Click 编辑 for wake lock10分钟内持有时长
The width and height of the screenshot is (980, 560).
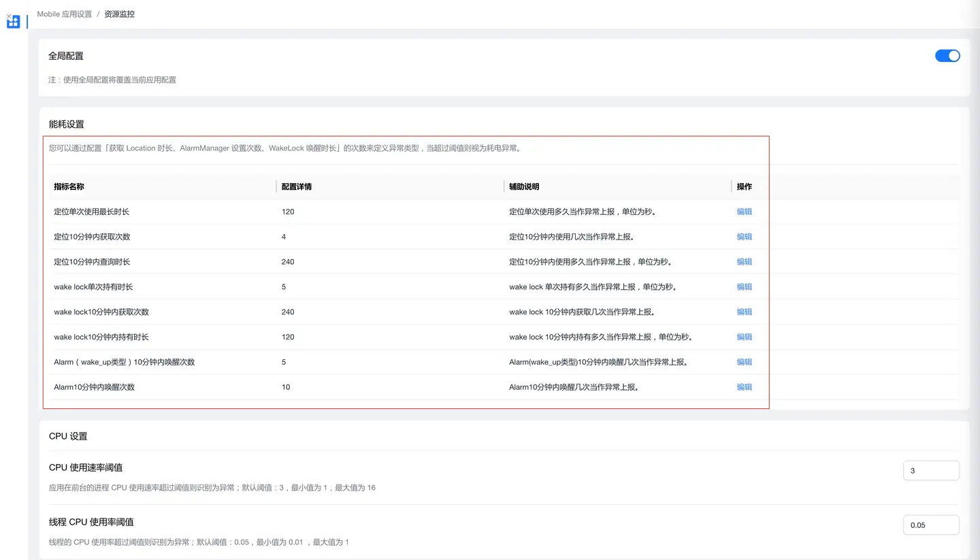pos(744,337)
